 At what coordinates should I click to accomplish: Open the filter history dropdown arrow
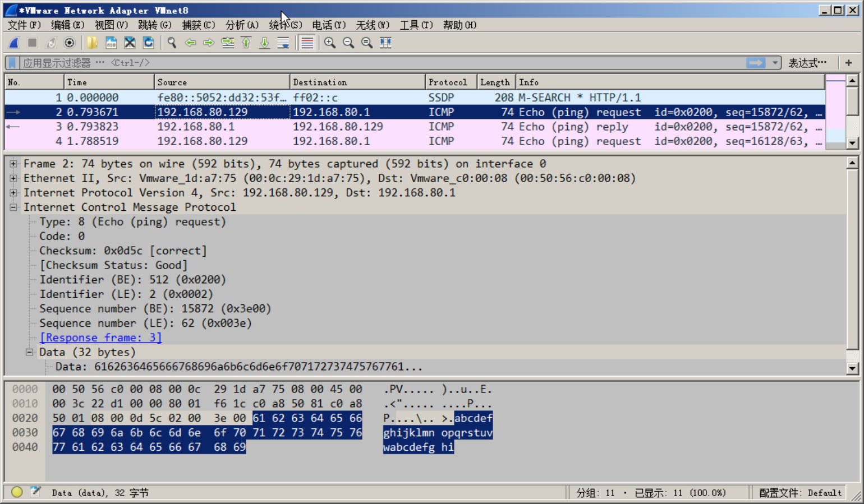(x=775, y=63)
